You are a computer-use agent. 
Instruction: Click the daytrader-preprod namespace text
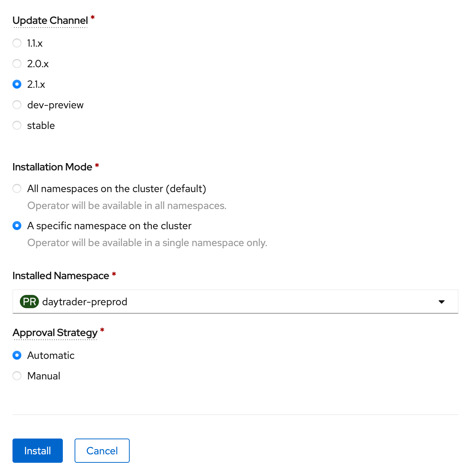click(85, 302)
